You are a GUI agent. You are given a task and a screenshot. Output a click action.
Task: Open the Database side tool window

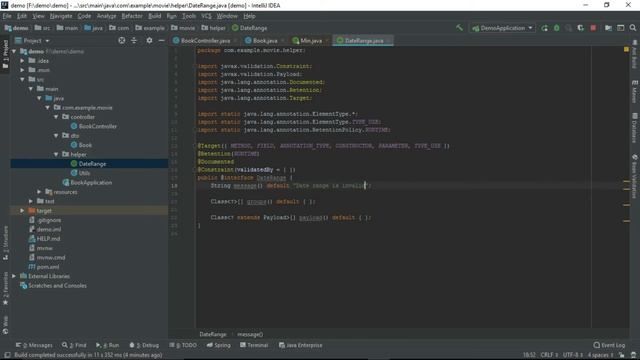(x=634, y=128)
